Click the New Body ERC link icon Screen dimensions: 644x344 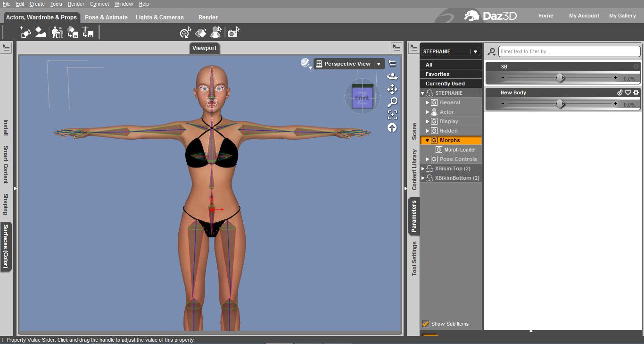pos(620,92)
